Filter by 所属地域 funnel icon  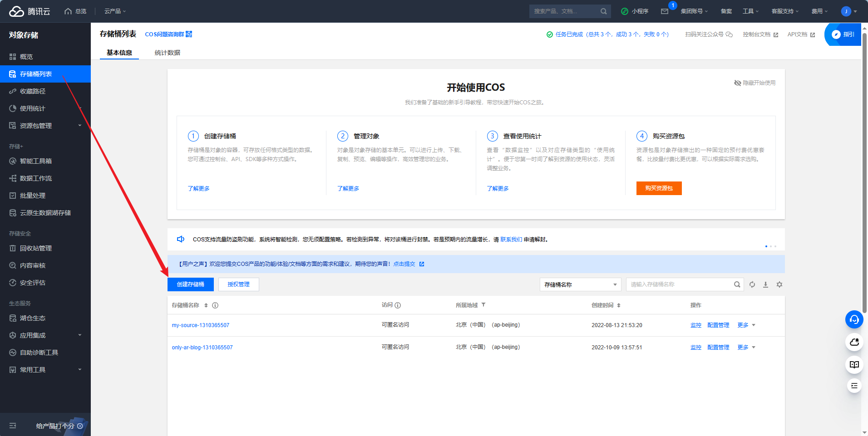click(x=483, y=305)
